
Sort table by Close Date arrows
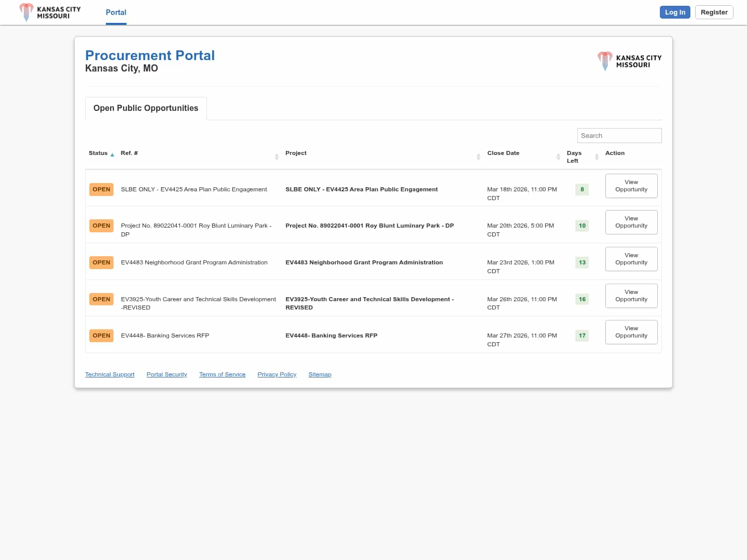click(x=558, y=157)
